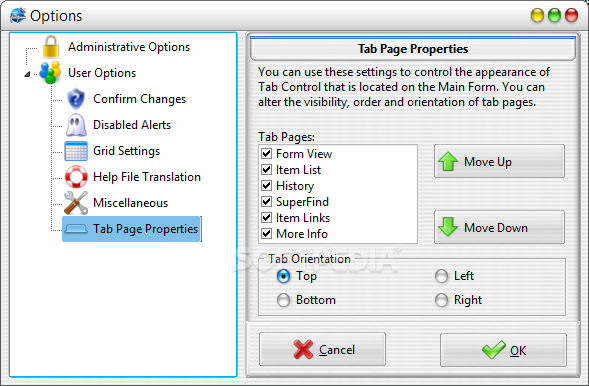The width and height of the screenshot is (589, 386).
Task: Disable the Item Links tab page
Action: (x=266, y=218)
